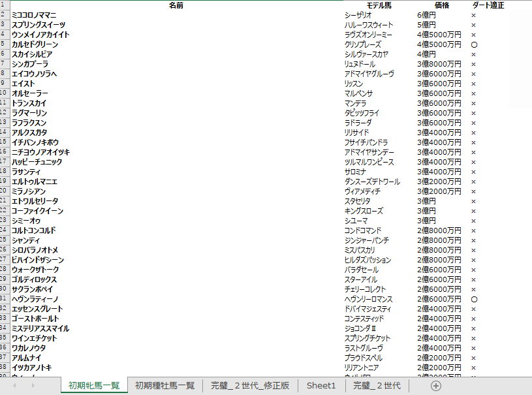
Task: Select the モデル馬 header cell
Action: pyautogui.click(x=379, y=5)
